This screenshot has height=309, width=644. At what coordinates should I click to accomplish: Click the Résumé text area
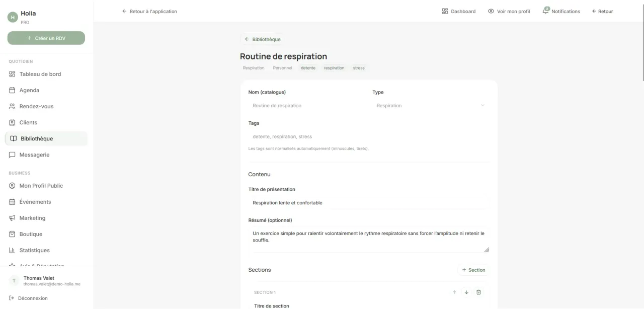(369, 240)
